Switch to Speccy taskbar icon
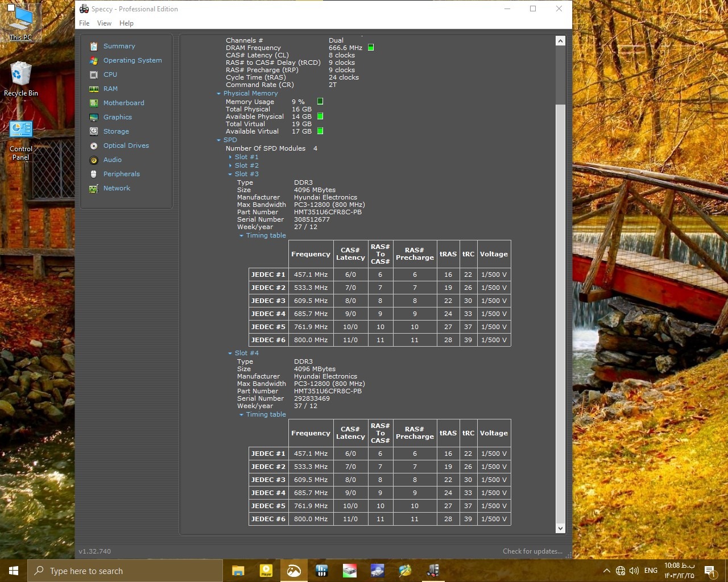The height and width of the screenshot is (582, 728). (x=433, y=571)
